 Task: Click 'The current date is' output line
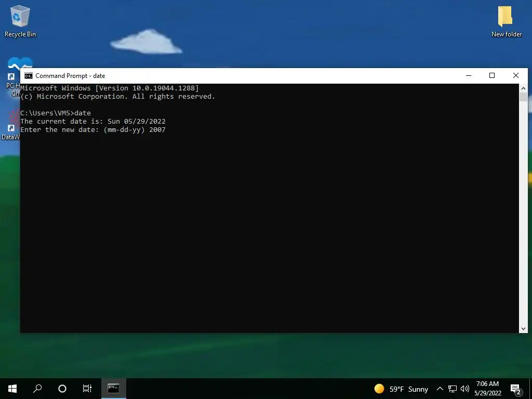93,122
